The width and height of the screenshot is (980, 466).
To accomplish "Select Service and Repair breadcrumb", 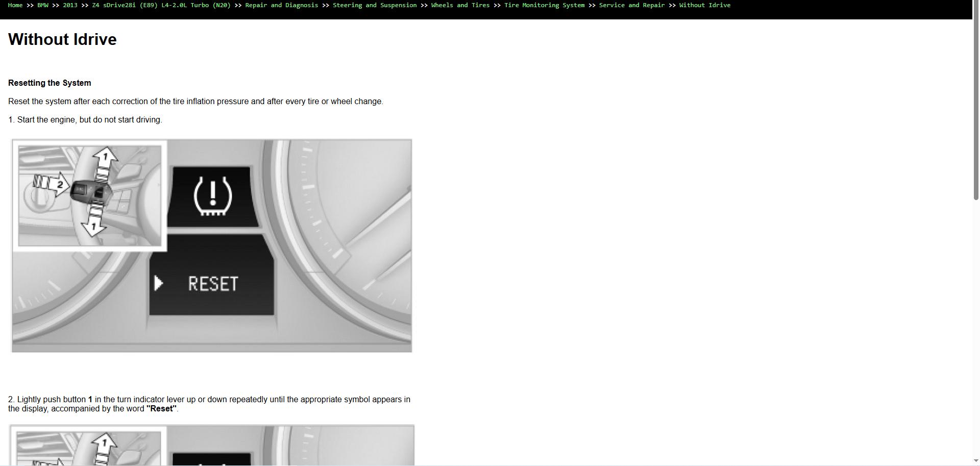I will (x=632, y=5).
